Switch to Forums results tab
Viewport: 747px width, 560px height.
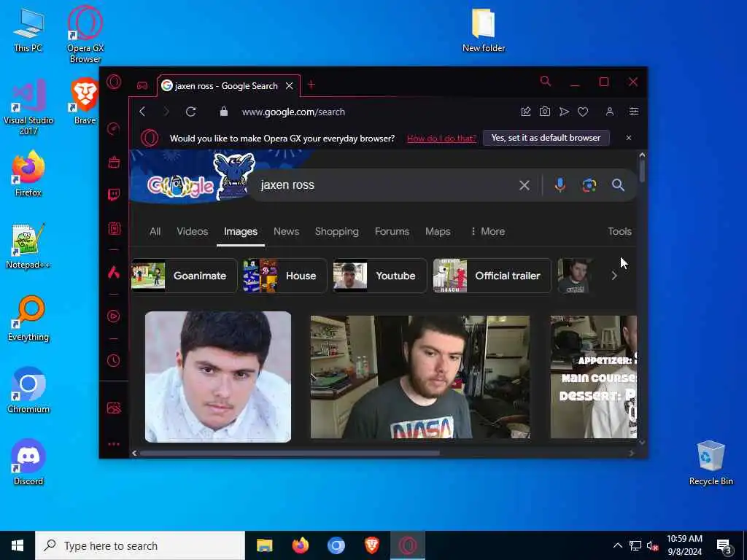(392, 231)
